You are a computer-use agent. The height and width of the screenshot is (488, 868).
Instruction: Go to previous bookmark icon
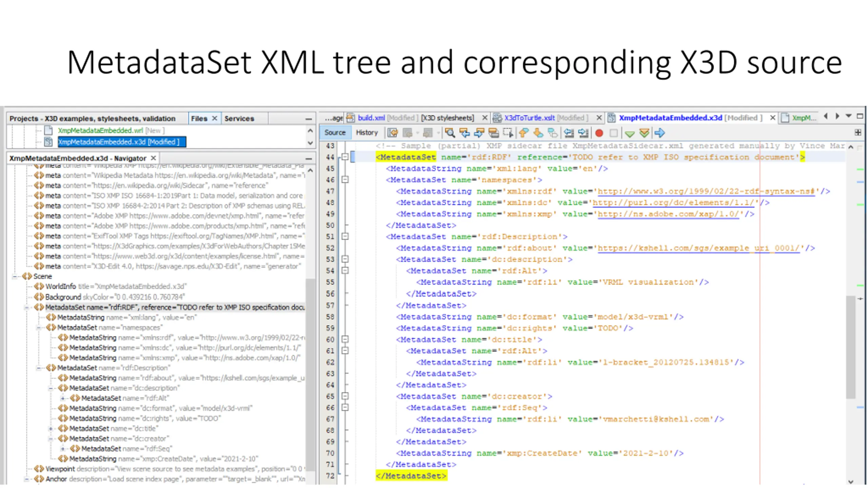524,133
